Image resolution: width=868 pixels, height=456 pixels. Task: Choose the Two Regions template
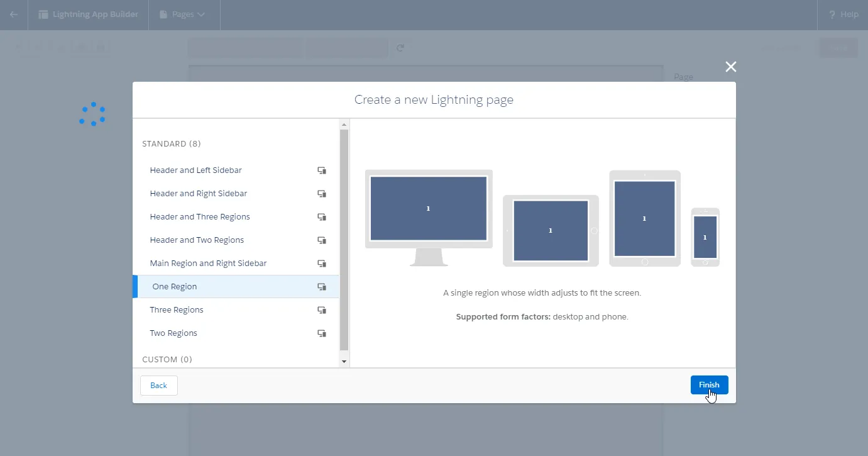point(173,333)
